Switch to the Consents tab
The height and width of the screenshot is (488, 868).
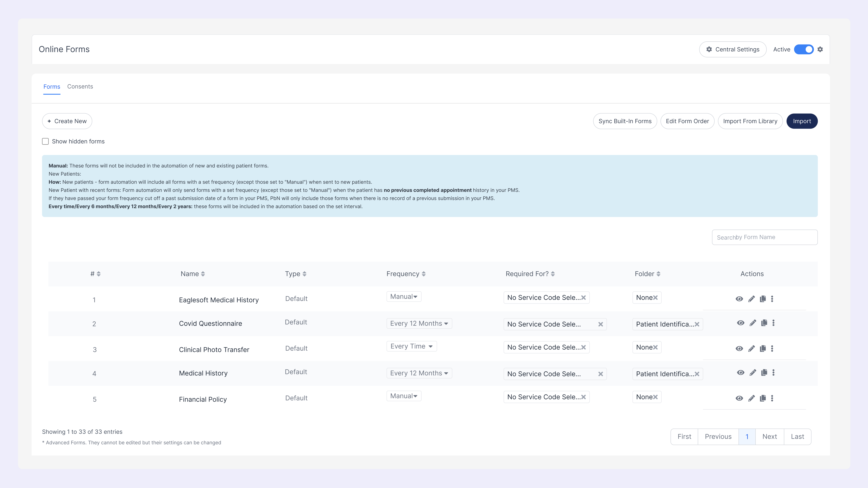pos(80,87)
